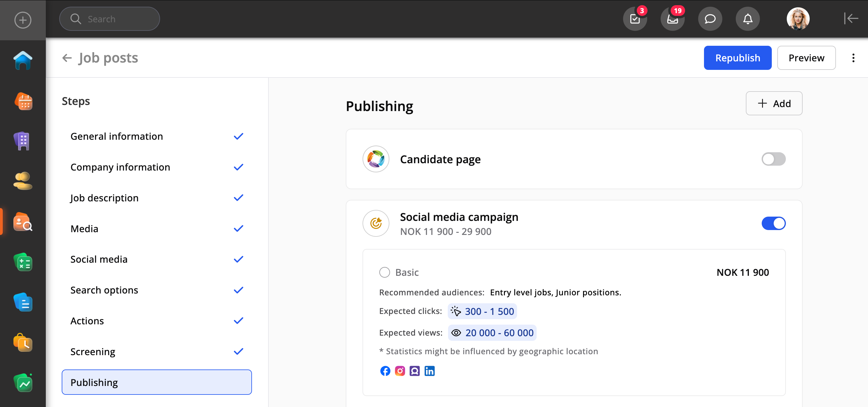Open the inbox icon with badge 19

pos(672,19)
